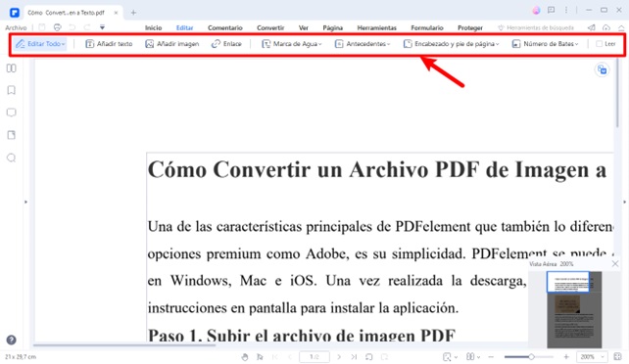Expand the quick access toolbar dropdown arrow

coord(102,27)
